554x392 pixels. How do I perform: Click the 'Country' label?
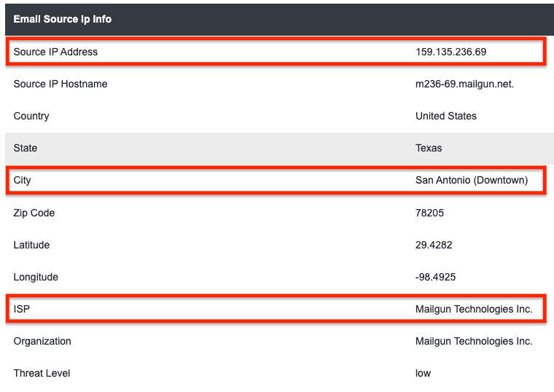31,116
